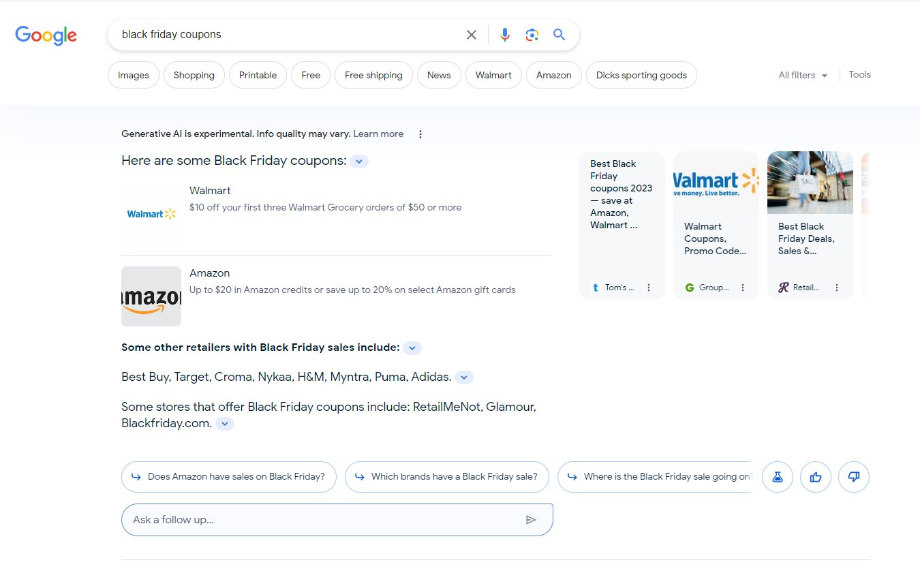Click '$10 off your first three Walmart Grocery' text
This screenshot has width=920, height=588.
click(325, 207)
